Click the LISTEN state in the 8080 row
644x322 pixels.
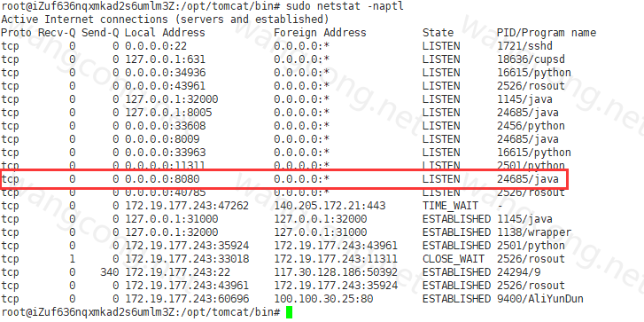pyautogui.click(x=441, y=179)
